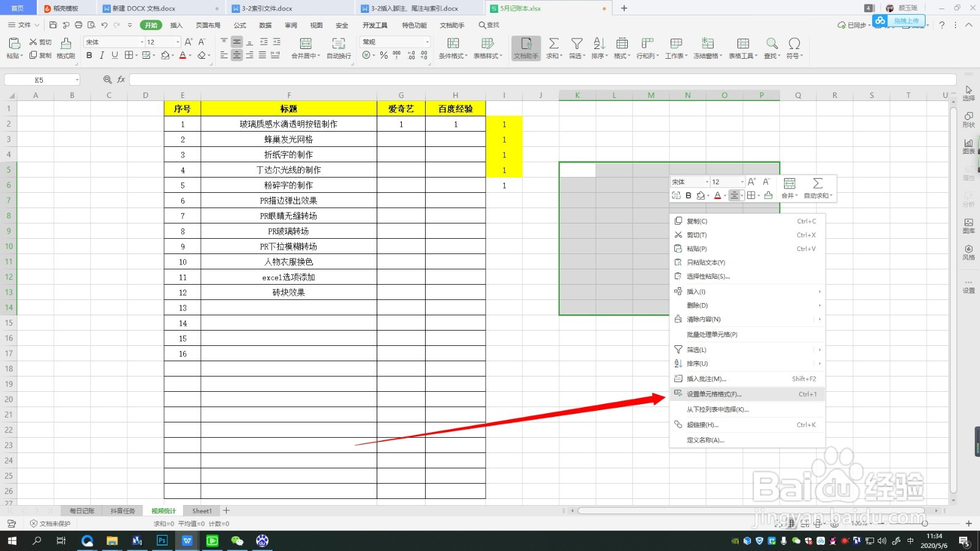The width and height of the screenshot is (980, 551).
Task: Expand the Filter (筛选) context submenu
Action: pos(747,350)
